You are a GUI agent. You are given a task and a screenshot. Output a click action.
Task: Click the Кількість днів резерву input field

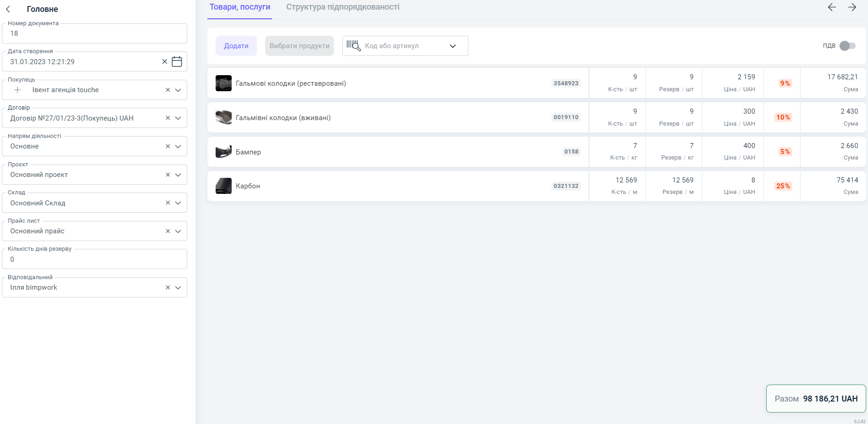tap(94, 259)
